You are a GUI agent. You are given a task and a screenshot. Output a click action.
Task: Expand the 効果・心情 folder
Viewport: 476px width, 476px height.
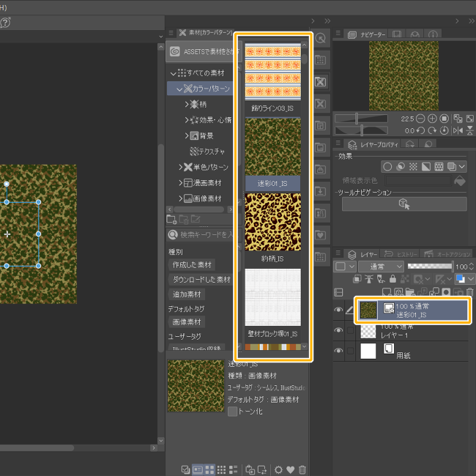(x=187, y=120)
